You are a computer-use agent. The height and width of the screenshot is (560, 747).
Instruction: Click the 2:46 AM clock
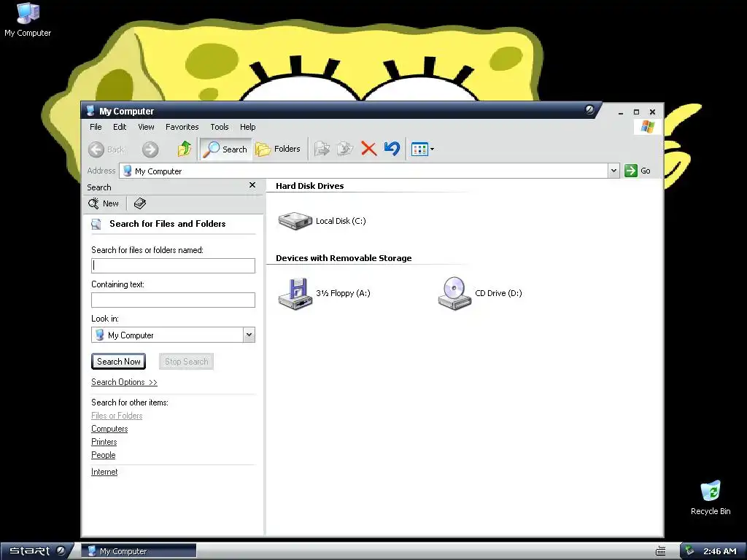[x=720, y=551]
